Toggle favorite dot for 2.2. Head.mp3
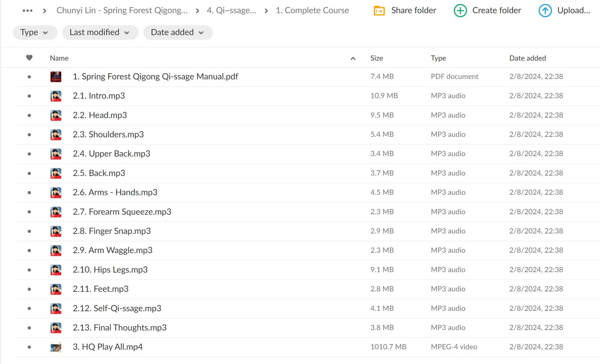This screenshot has height=364, width=600. [29, 115]
